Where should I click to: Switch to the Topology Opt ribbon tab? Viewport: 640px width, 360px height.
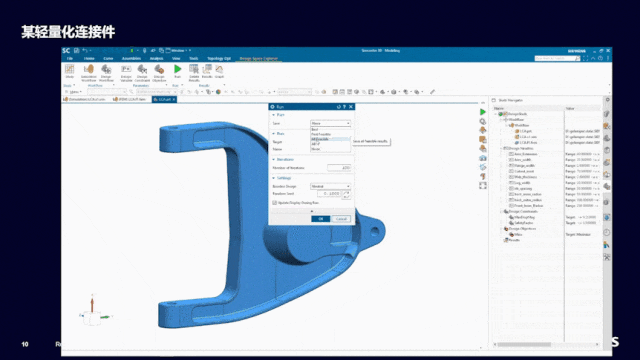[x=219, y=59]
